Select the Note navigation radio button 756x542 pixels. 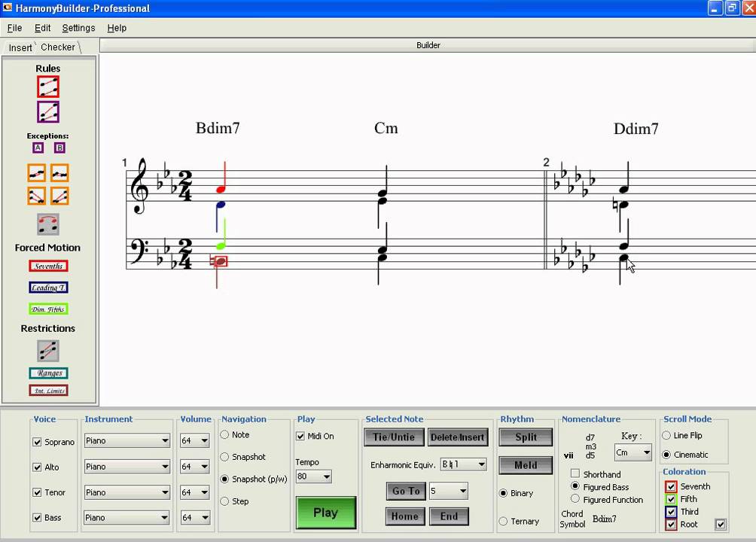click(x=224, y=434)
